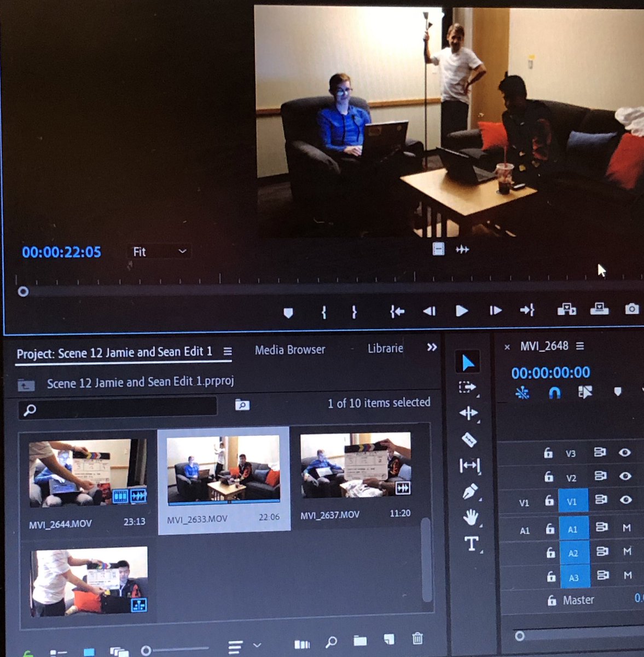Click Automate to Sequence icon
Viewport: 644px width, 657px height.
coord(302,644)
